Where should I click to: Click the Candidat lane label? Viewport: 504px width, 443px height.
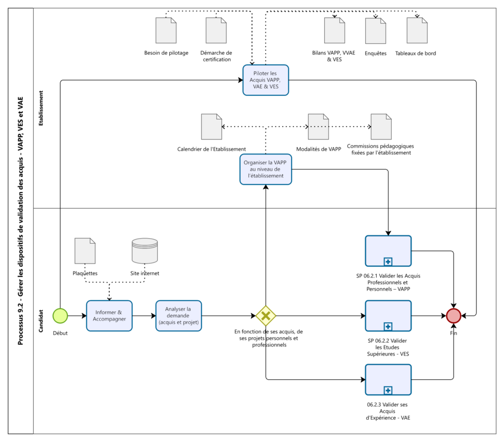click(41, 321)
